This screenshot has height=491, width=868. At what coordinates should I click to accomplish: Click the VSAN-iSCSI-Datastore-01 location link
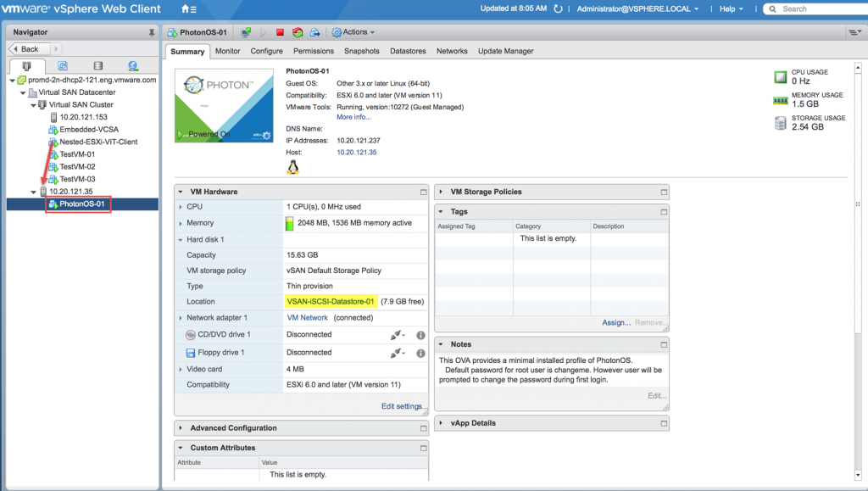click(x=331, y=302)
